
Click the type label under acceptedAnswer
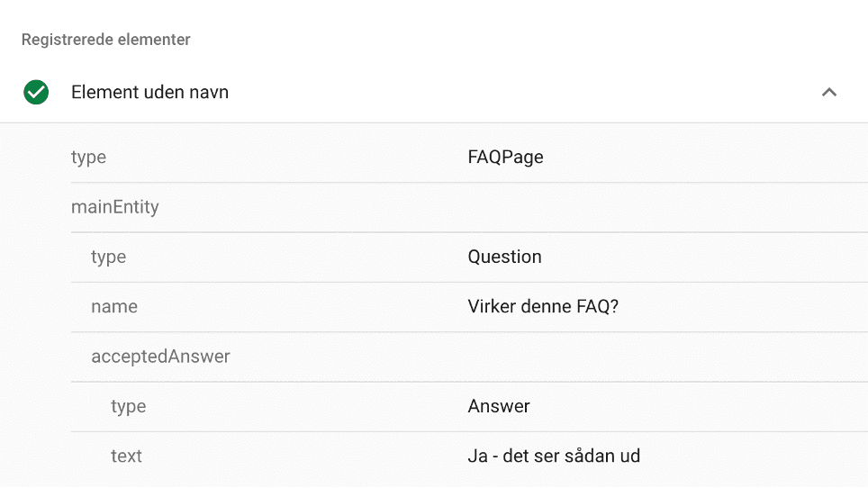(129, 406)
